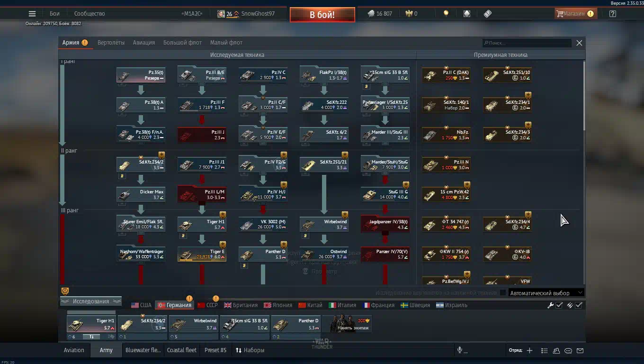Open the SnowGhost97 player profile
The image size is (644, 364).
(258, 14)
